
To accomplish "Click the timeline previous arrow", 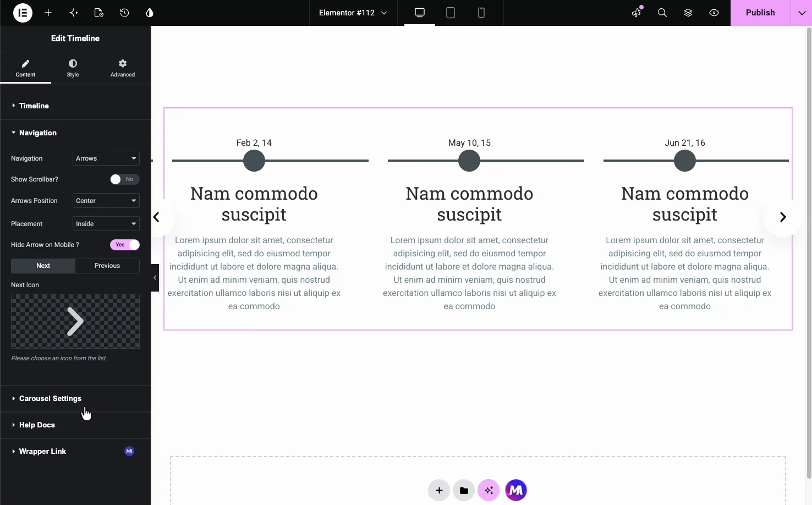I will pyautogui.click(x=157, y=217).
